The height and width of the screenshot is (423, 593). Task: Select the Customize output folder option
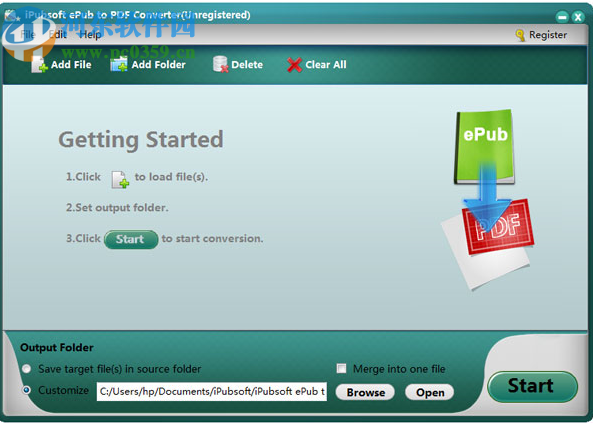[26, 390]
